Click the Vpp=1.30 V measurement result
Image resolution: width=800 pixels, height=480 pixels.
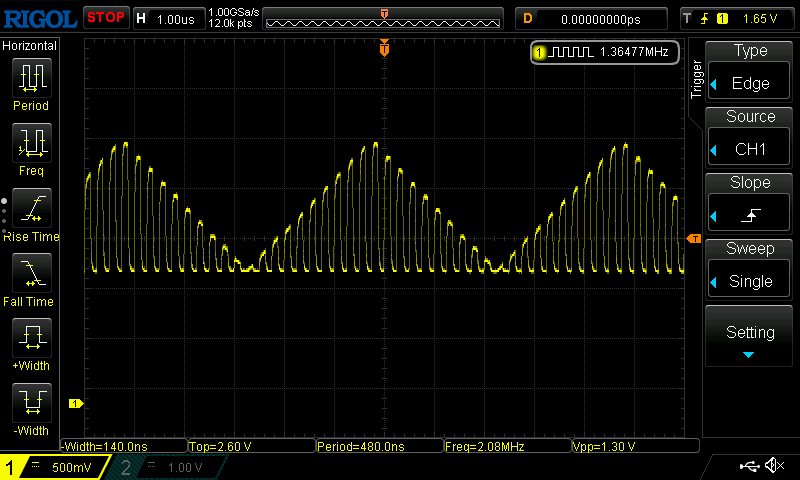tap(636, 446)
